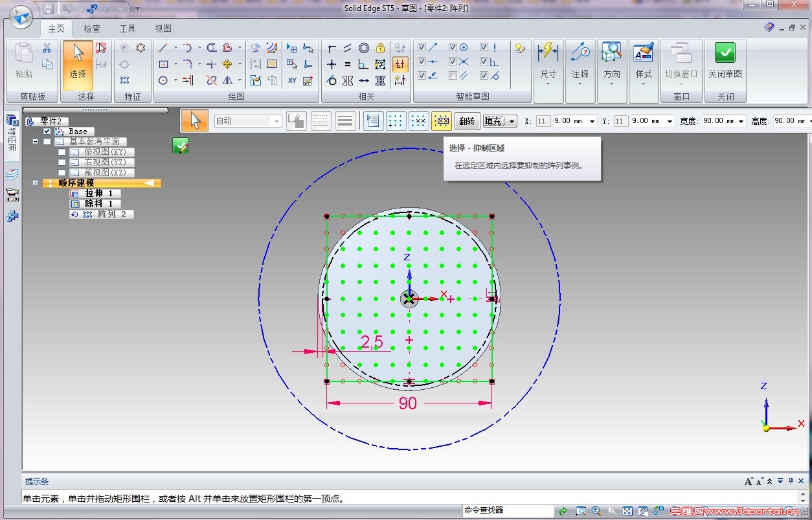812x520 pixels.
Task: Click the Copy icon below scissors
Action: pos(47,64)
